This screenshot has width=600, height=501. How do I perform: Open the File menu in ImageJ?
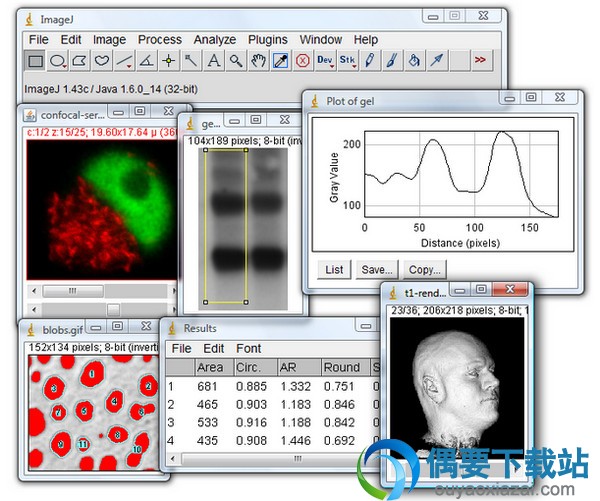pyautogui.click(x=39, y=40)
